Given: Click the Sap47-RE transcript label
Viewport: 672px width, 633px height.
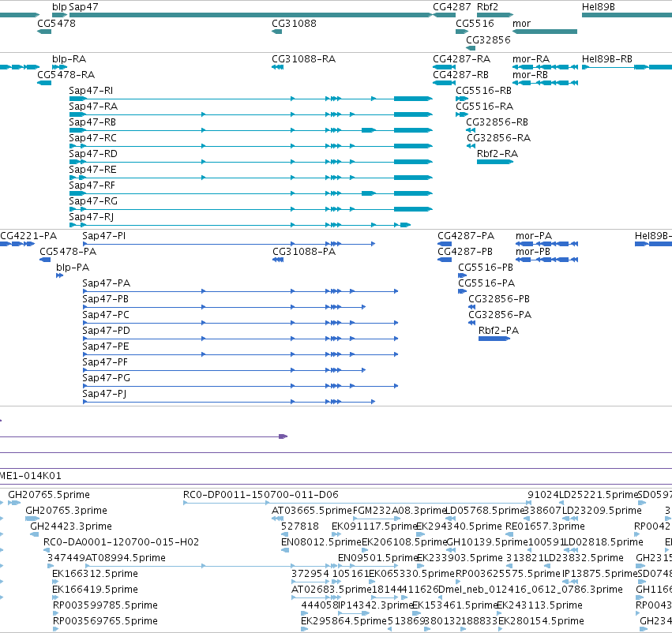Looking at the screenshot, I should click(92, 170).
